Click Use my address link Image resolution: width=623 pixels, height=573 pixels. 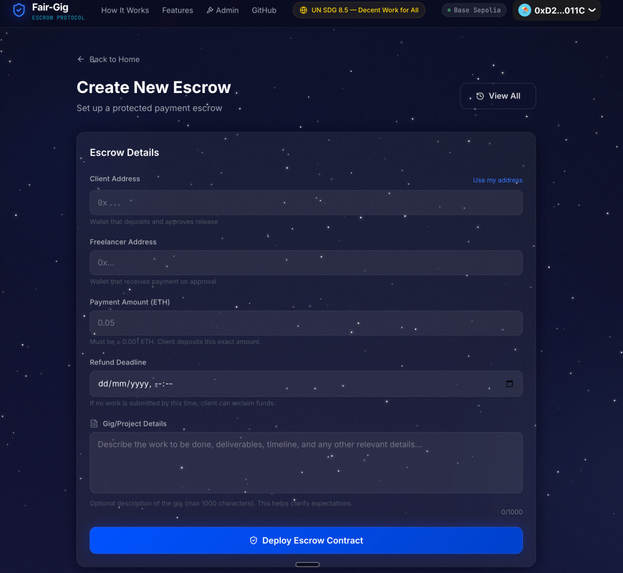497,180
